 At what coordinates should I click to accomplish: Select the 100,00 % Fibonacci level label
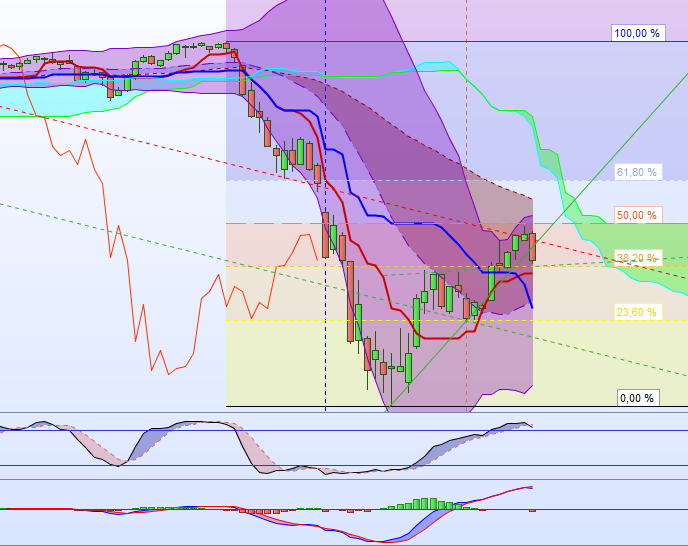[x=638, y=33]
